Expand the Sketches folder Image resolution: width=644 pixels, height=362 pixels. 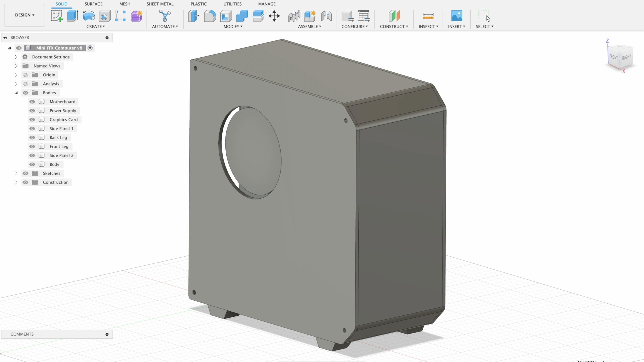(x=16, y=173)
